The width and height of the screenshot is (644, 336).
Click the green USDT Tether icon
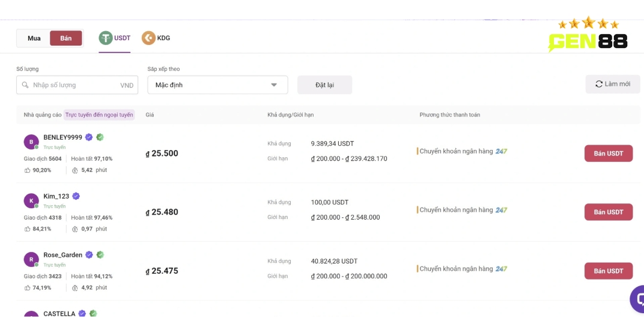click(x=106, y=38)
